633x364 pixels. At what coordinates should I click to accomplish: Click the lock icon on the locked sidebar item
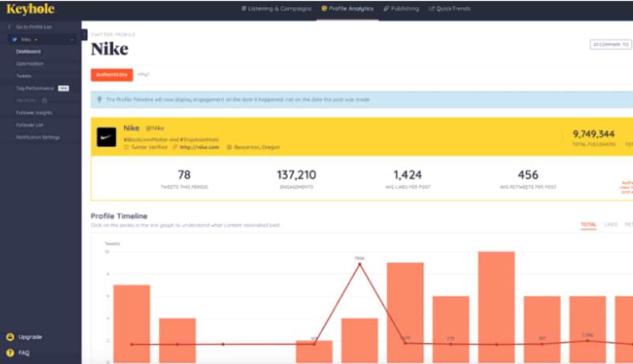pos(44,100)
